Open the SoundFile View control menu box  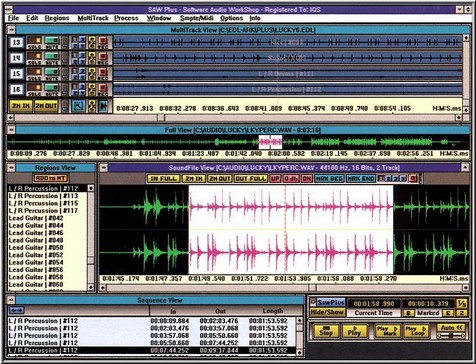click(x=104, y=168)
